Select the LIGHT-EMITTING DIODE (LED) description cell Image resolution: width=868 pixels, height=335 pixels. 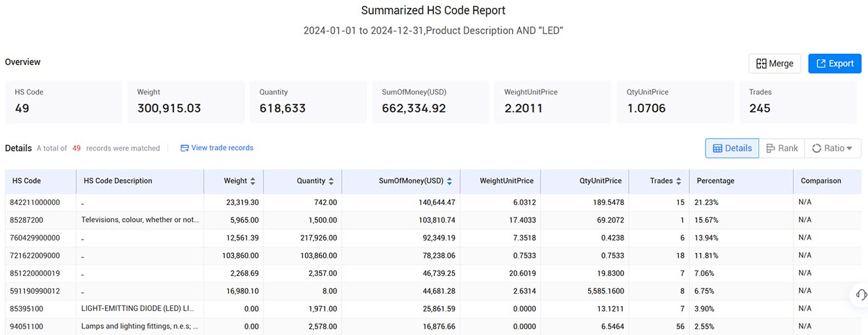[140, 309]
